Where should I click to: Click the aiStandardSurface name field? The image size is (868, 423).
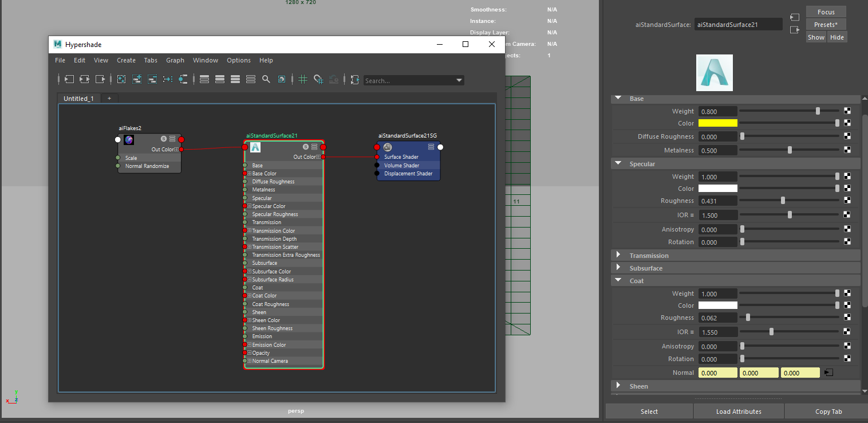coord(738,25)
